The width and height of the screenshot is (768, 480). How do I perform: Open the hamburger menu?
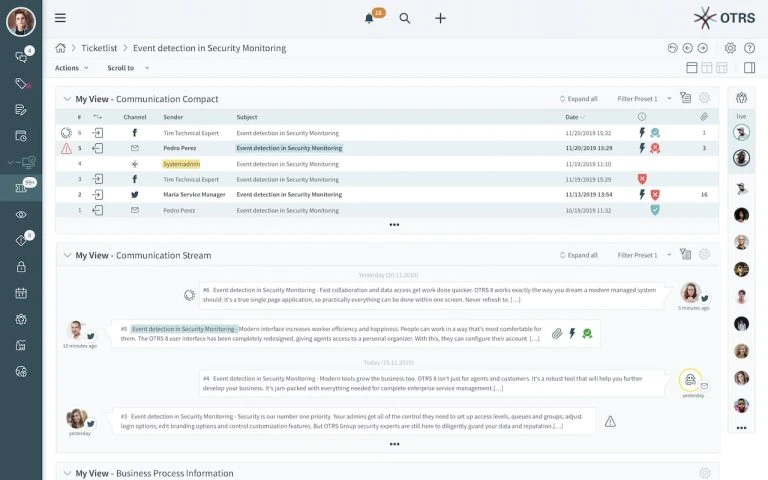(60, 18)
